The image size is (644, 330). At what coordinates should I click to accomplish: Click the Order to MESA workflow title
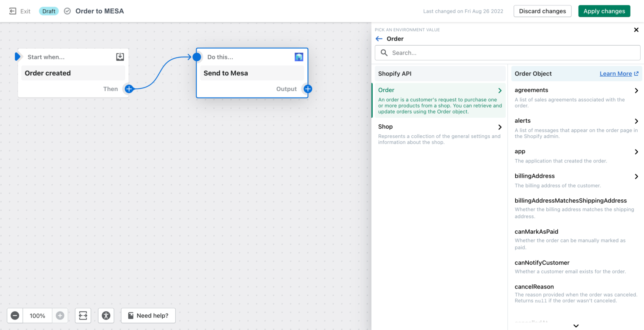pos(100,11)
